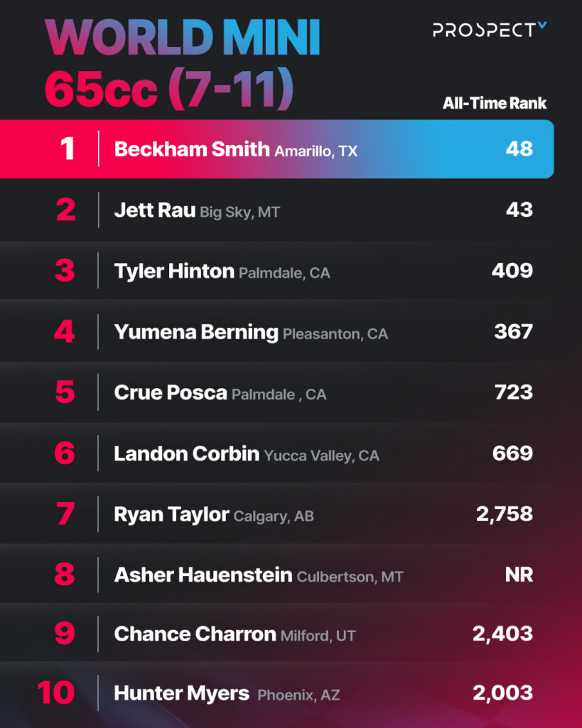This screenshot has width=582, height=728.
Task: Click the 2,758 rank value
Action: click(504, 514)
